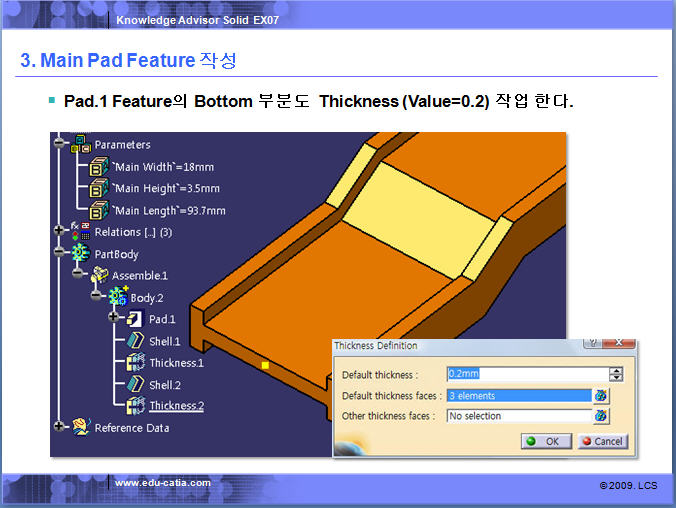Screen dimensions: 676x508
Task: Click OK in Thickness Definition dialog
Action: (x=546, y=441)
